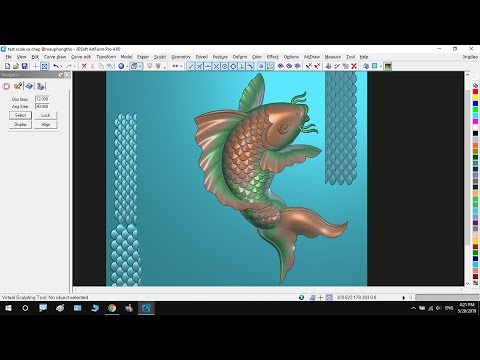Click the circle center snap icon
The height and width of the screenshot is (360, 480).
point(225,66)
